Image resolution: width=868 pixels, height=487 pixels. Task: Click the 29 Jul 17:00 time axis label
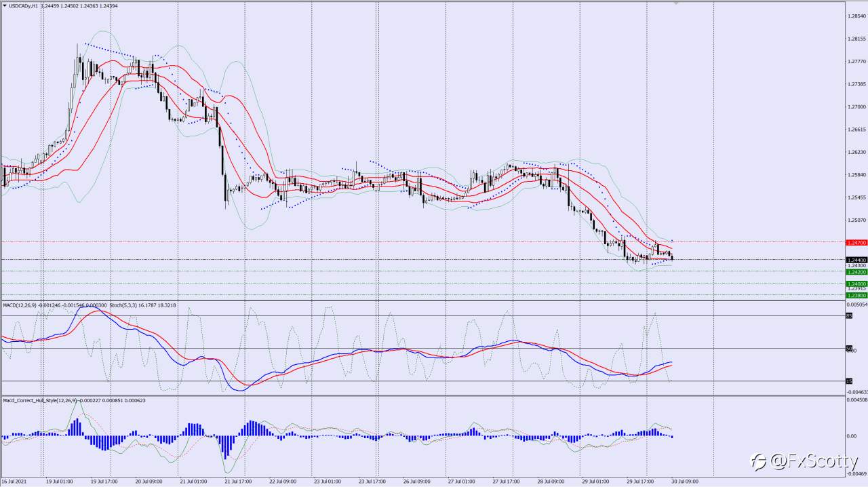[x=641, y=482]
